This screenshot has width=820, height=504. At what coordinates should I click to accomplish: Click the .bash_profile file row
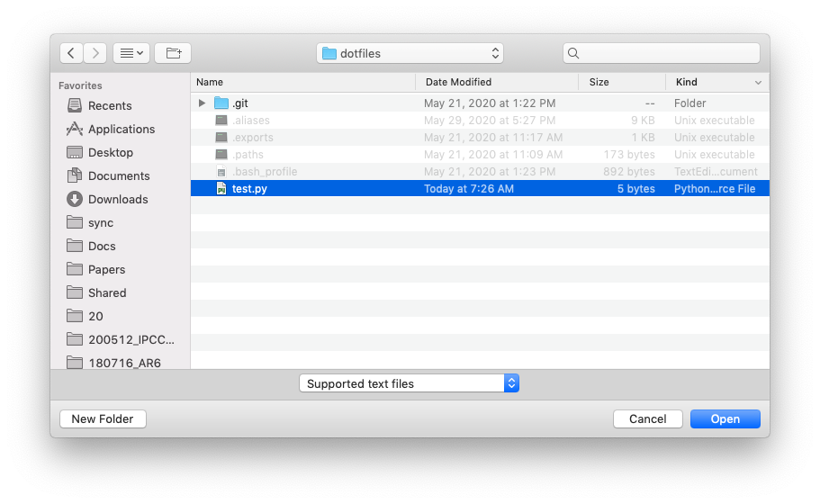(480, 172)
